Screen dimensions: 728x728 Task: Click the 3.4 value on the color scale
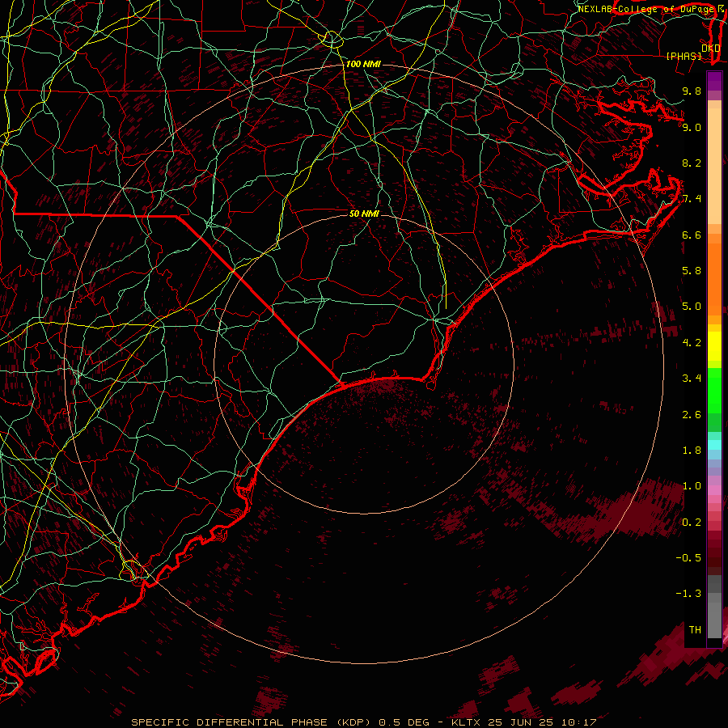click(692, 379)
